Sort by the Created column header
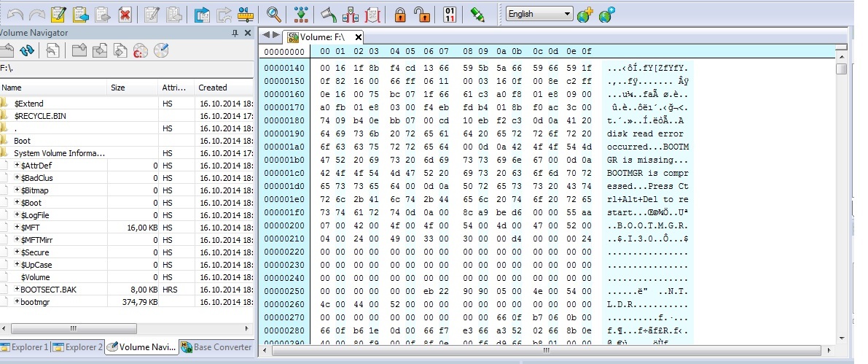Screen dimensions: 868x364 point(224,88)
